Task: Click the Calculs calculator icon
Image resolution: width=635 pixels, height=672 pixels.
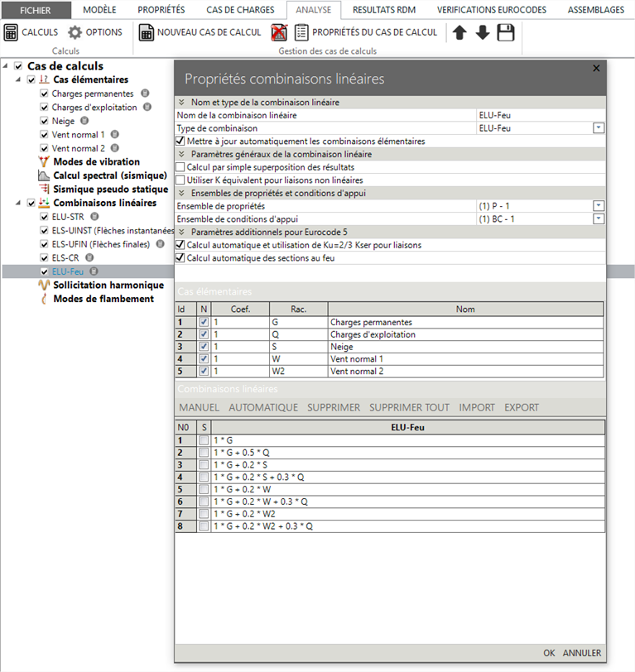Action: tap(11, 32)
